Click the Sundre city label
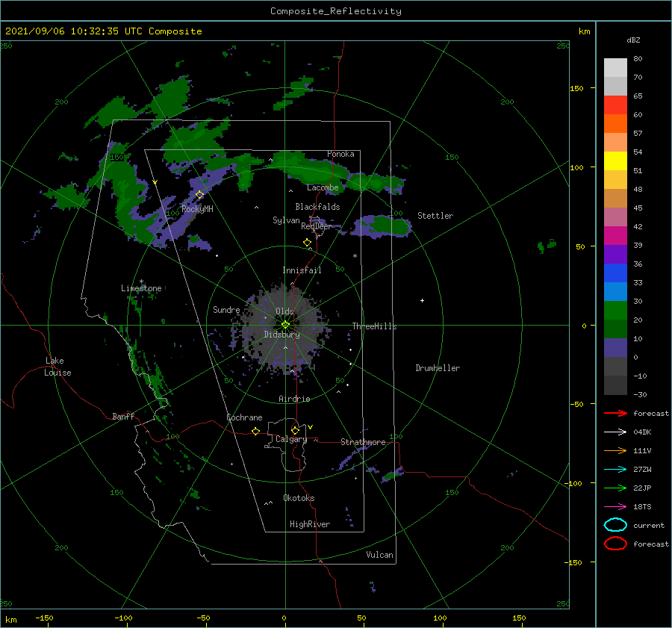 tap(226, 309)
